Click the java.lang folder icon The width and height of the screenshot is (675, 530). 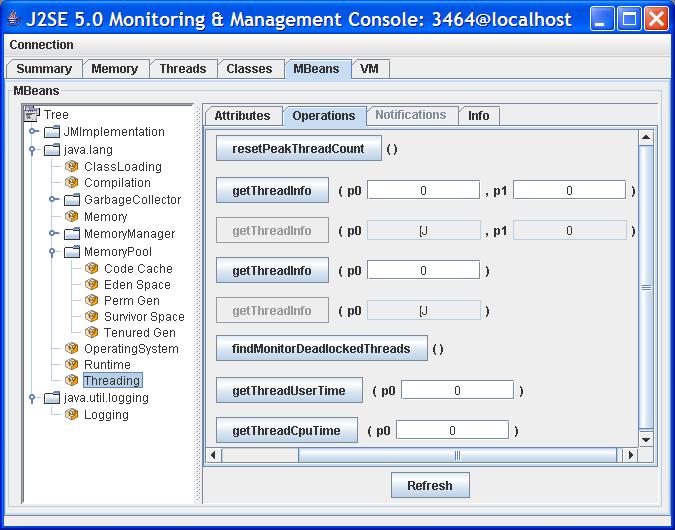pyautogui.click(x=52, y=150)
